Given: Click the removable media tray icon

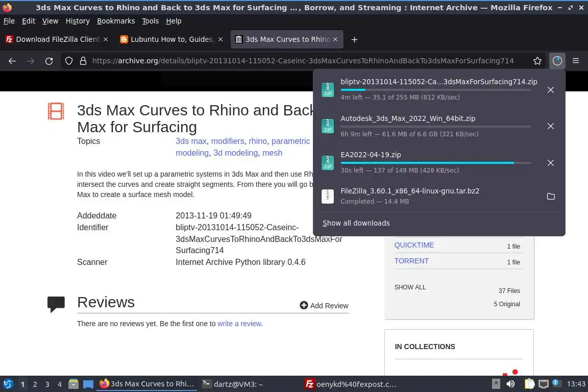Looking at the screenshot, I should [496, 384].
